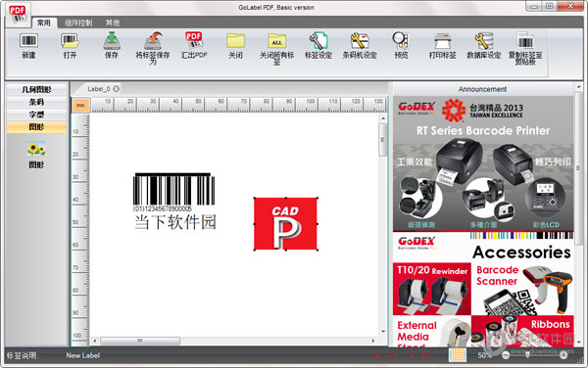Open 数据库设定 database settings
The height and width of the screenshot is (368, 588).
pos(484,46)
